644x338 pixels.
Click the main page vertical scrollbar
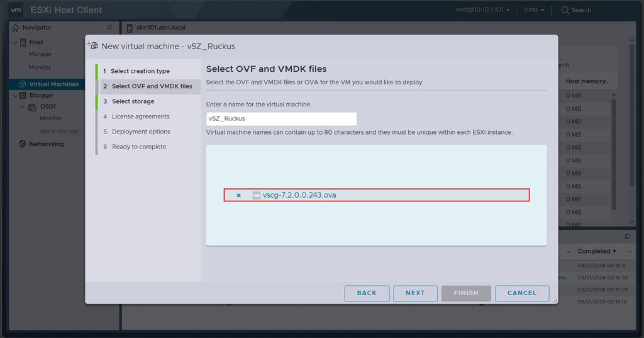(631, 115)
